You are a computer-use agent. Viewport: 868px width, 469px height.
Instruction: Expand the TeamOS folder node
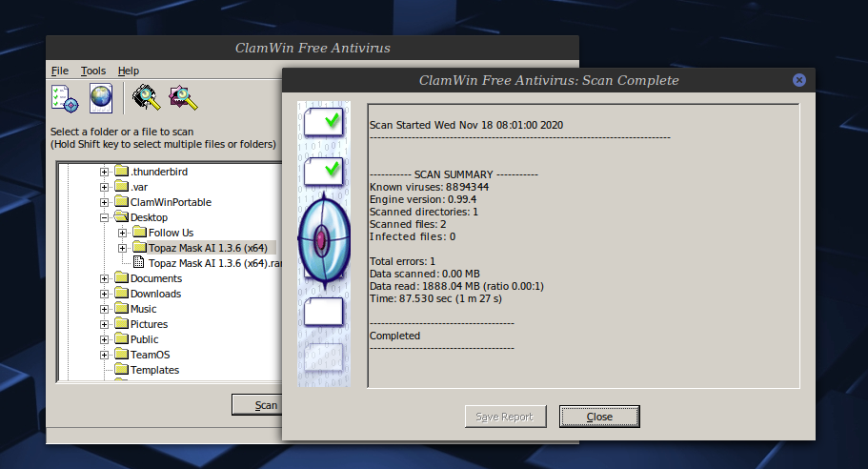(x=104, y=355)
